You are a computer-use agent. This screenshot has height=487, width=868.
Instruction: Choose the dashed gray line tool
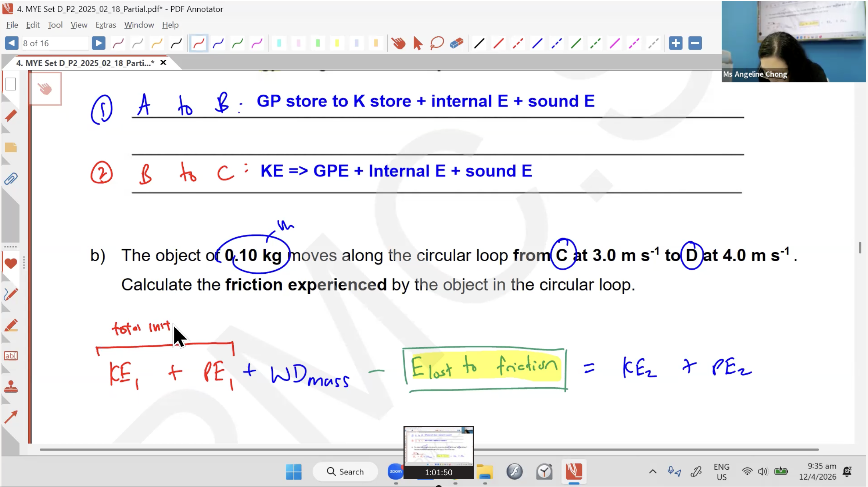click(x=653, y=43)
